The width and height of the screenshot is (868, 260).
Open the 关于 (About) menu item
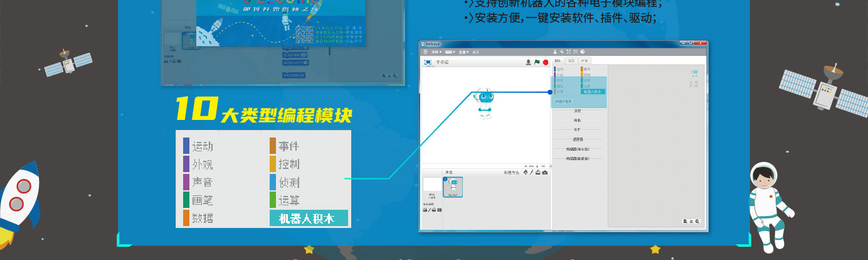pos(476,51)
